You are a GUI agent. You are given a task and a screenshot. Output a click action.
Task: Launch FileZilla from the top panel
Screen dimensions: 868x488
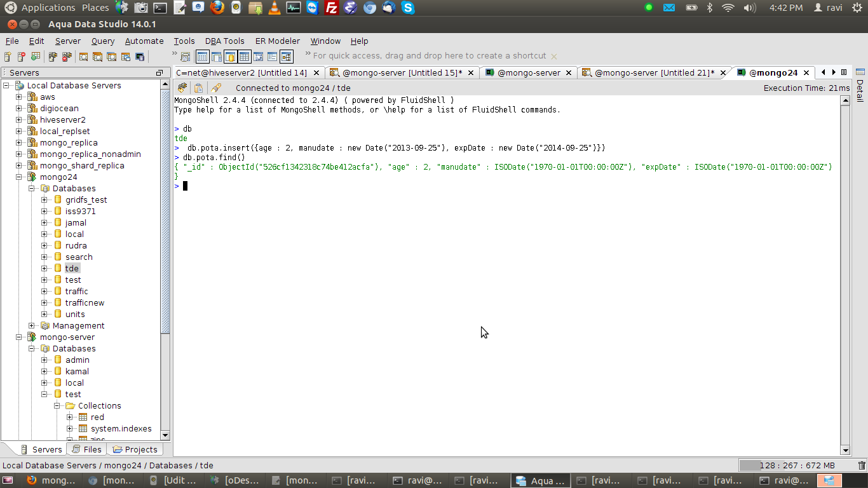331,8
